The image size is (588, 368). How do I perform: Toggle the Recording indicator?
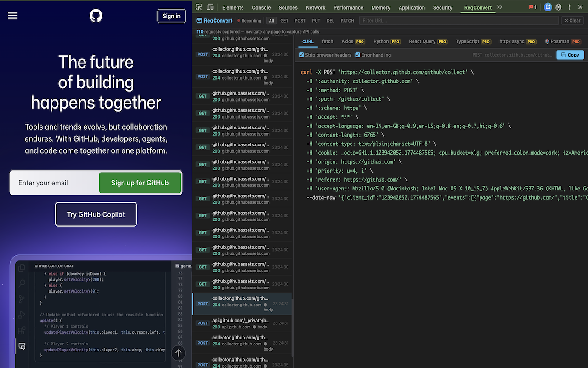[x=249, y=21]
